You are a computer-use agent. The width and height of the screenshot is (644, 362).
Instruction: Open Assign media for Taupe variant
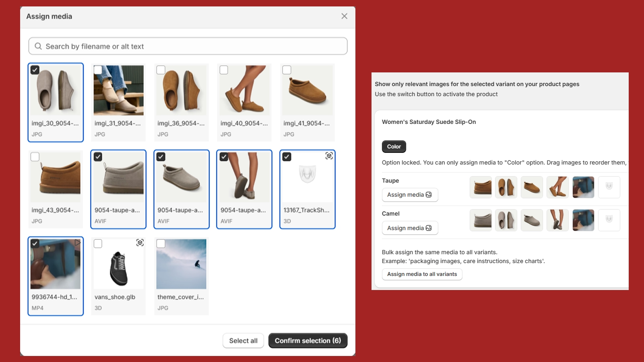tap(409, 195)
